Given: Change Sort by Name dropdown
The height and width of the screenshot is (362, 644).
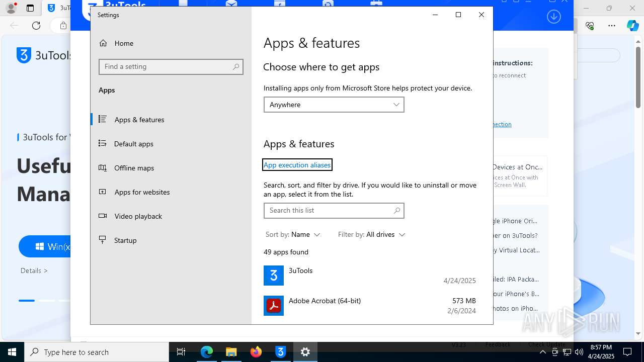Looking at the screenshot, I should tap(293, 234).
